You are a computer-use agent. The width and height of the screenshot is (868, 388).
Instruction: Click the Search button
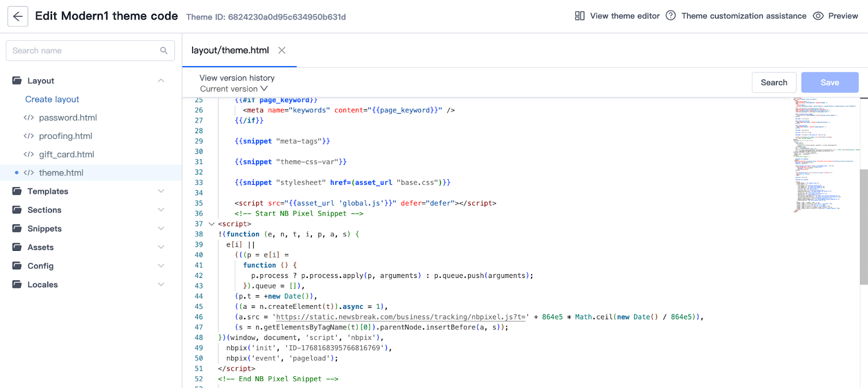pos(774,82)
